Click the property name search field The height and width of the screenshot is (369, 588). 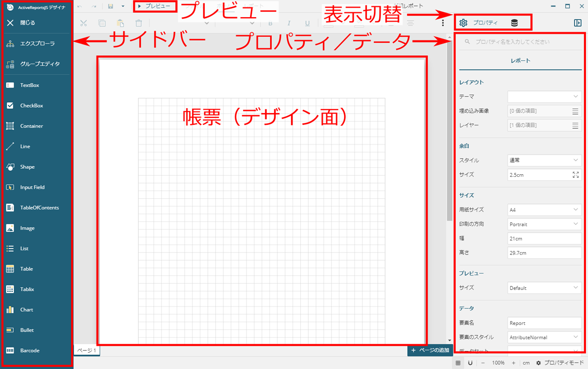coord(520,42)
